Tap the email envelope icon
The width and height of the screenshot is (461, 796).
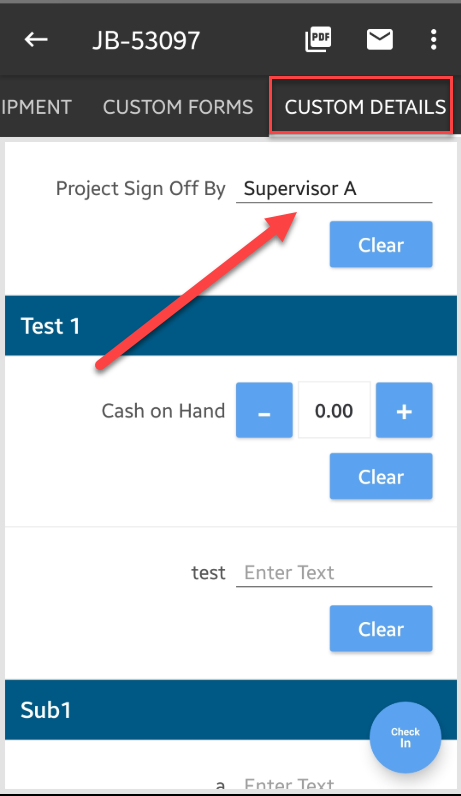(x=380, y=39)
